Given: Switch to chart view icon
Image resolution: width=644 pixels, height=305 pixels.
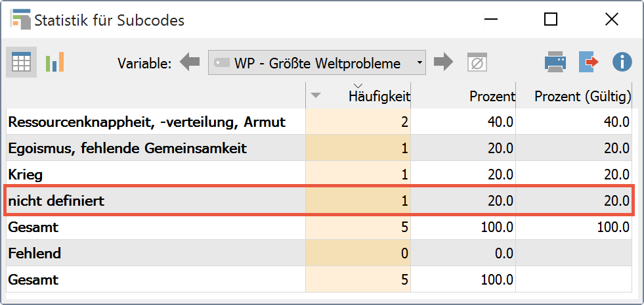Looking at the screenshot, I should coord(54,62).
